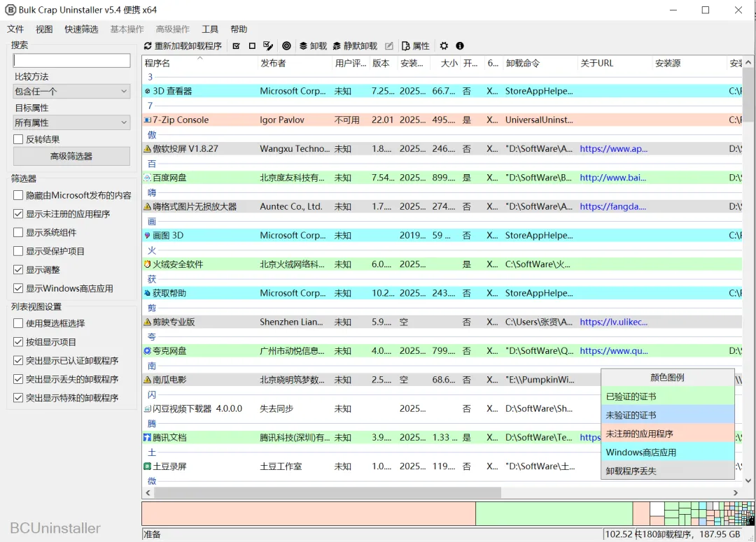Sort by the 版本 column header
756x542 pixels.
click(384, 63)
